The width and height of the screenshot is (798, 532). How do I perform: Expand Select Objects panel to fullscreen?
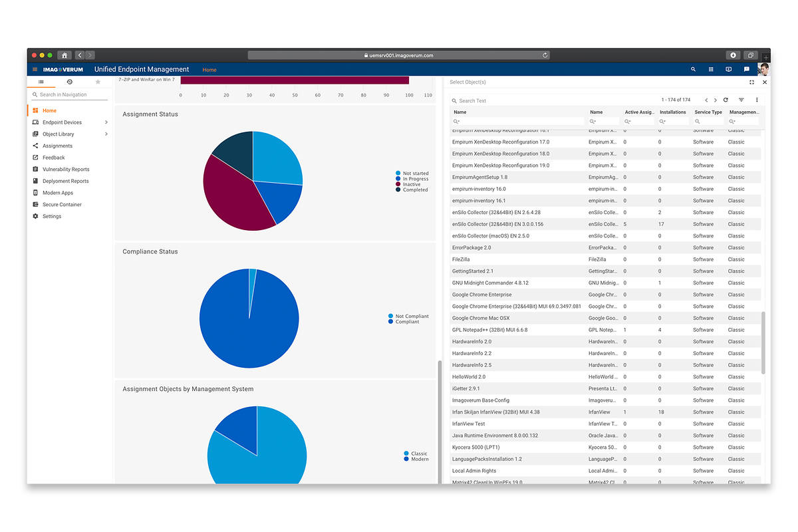751,82
